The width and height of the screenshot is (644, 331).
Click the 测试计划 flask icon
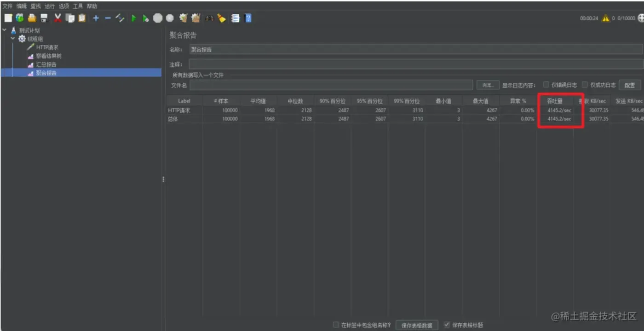[13, 30]
